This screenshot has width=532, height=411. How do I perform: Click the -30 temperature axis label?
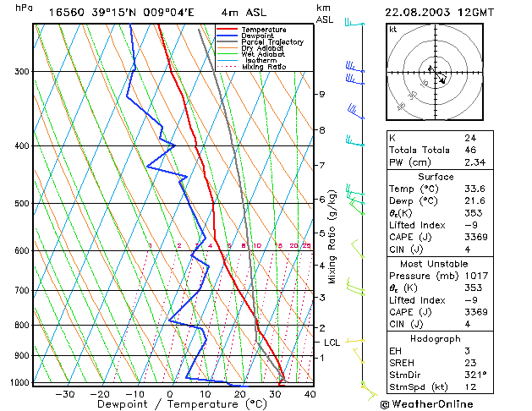pos(65,394)
